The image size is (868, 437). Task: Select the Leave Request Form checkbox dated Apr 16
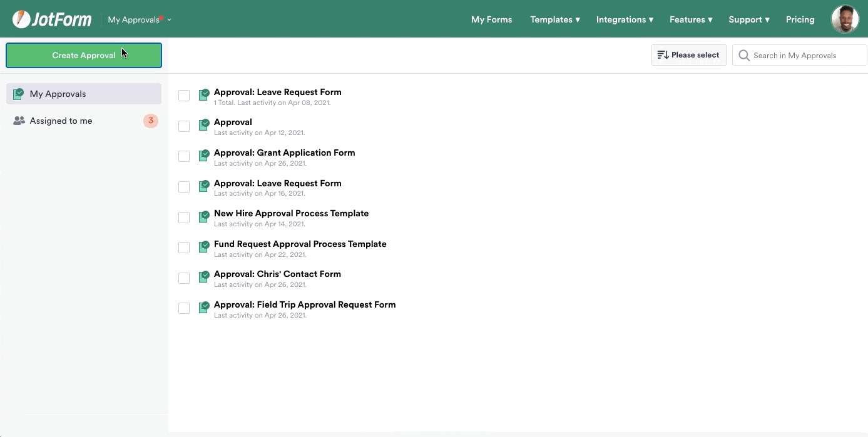(x=184, y=187)
